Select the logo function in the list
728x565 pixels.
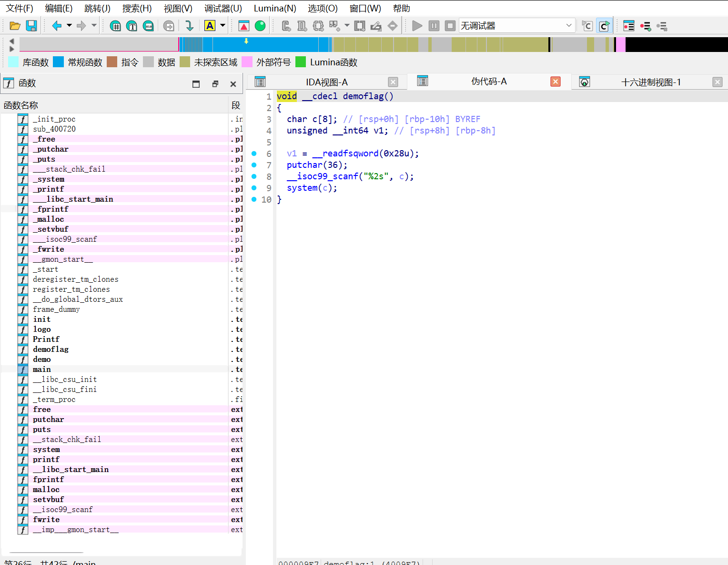coord(42,329)
